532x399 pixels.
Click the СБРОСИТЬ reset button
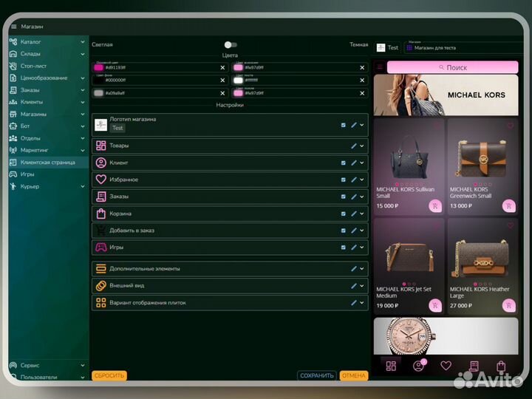[109, 375]
